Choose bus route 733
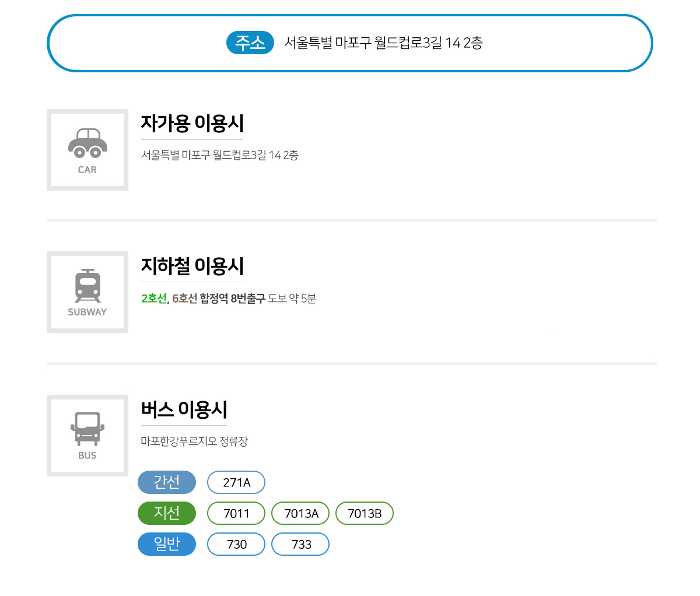The height and width of the screenshot is (596, 700). pyautogui.click(x=300, y=544)
